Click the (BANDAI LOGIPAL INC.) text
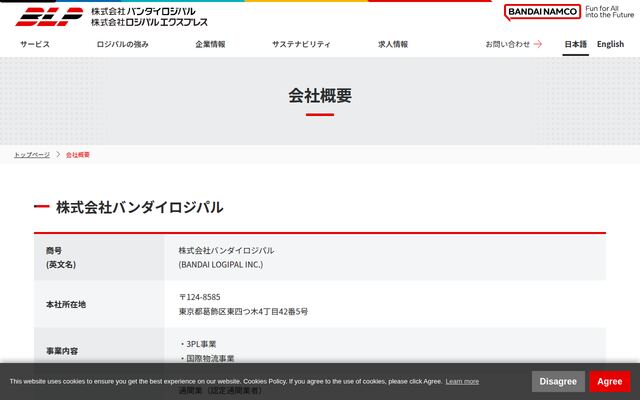Viewport: 640px width, 400px height. pyautogui.click(x=221, y=264)
